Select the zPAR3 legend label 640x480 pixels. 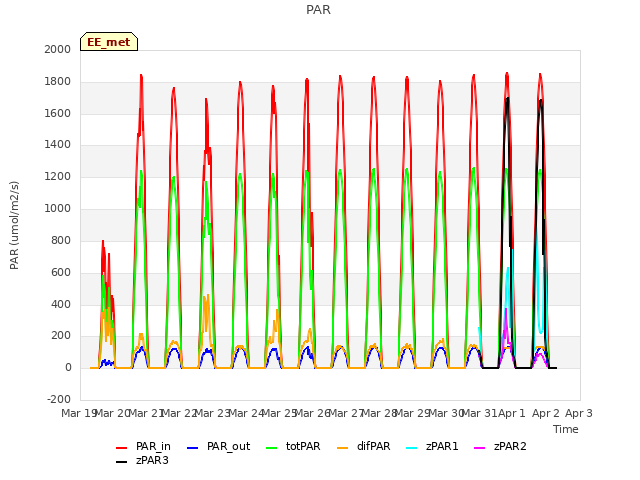pos(152,460)
